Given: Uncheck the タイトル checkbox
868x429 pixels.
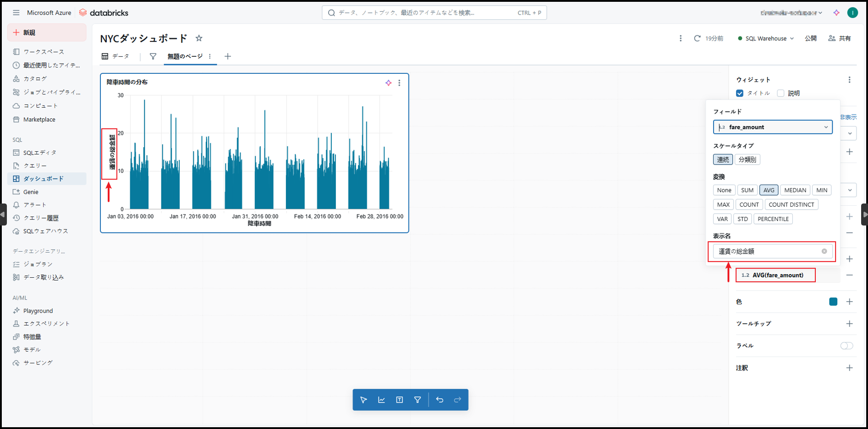Looking at the screenshot, I should tap(740, 93).
